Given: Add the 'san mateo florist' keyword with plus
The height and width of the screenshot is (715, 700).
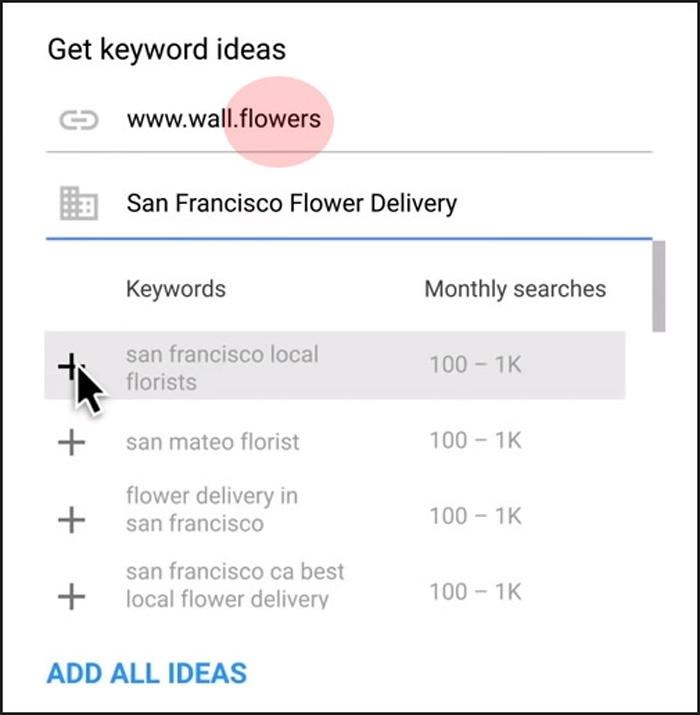Looking at the screenshot, I should [72, 442].
